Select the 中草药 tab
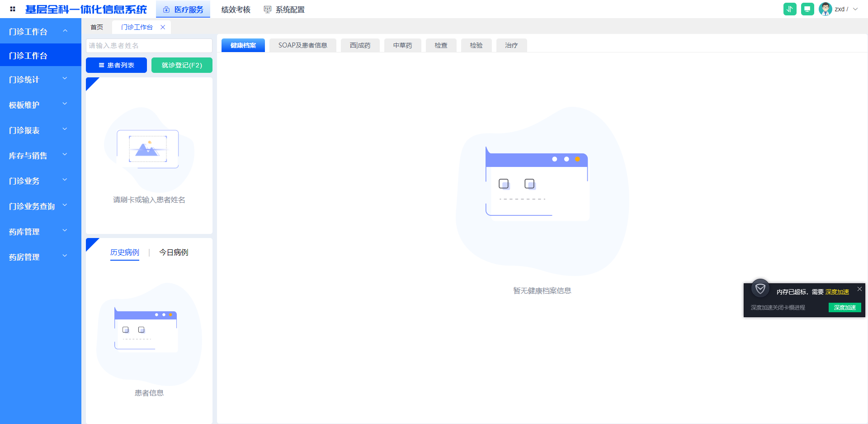Screen dimensions: 868x424 point(403,45)
